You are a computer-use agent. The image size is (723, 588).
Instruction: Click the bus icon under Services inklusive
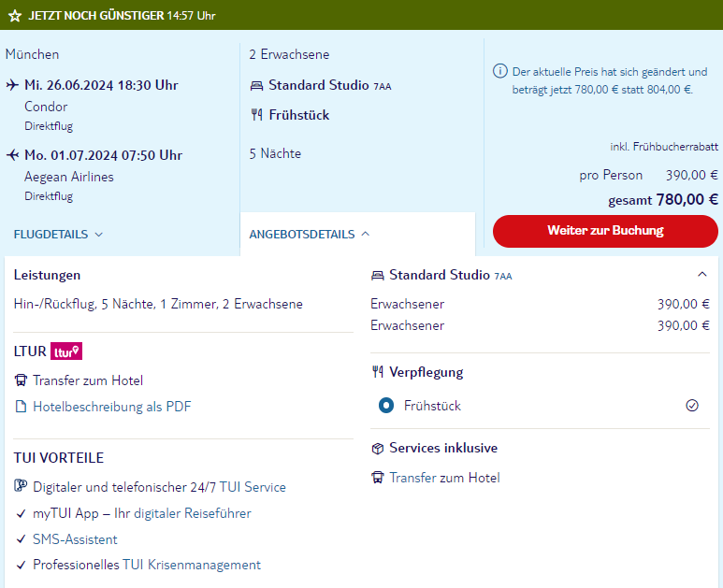click(x=378, y=478)
